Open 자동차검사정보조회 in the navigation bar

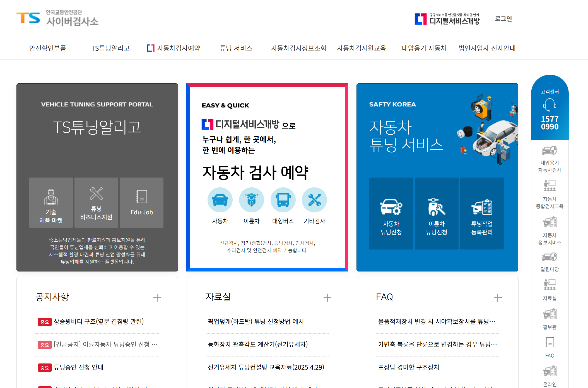tap(298, 48)
